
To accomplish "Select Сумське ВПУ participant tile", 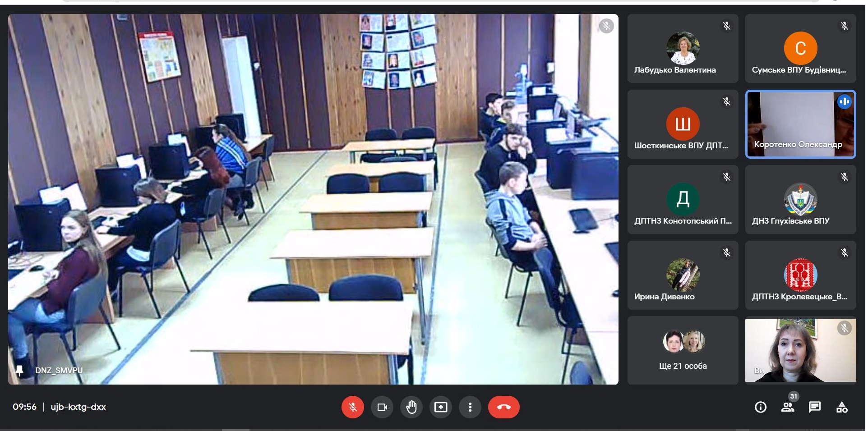I will pos(800,49).
